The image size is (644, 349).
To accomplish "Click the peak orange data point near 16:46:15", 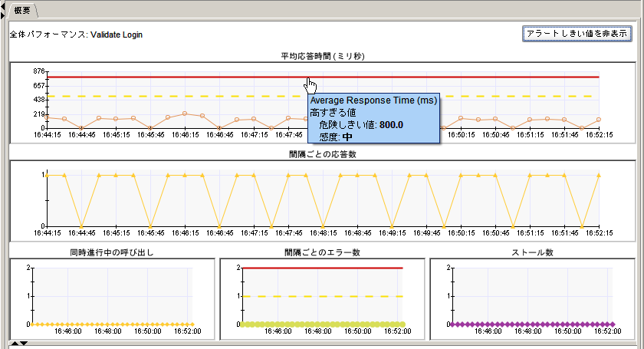I will tap(185, 114).
